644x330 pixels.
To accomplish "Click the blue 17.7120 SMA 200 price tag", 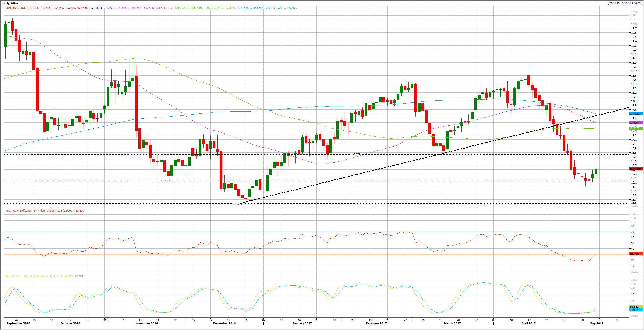I will point(636,114).
